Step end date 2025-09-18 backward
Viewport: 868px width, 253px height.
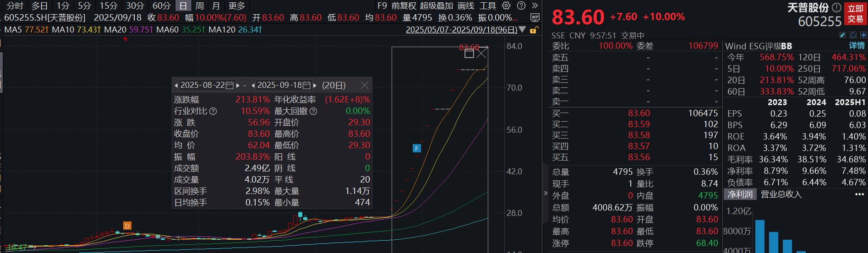click(x=253, y=86)
